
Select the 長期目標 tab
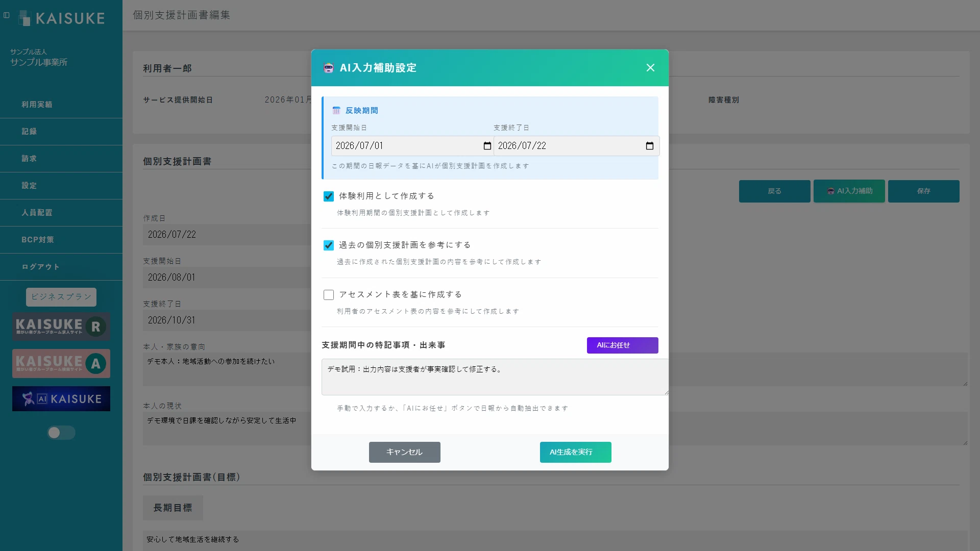pos(173,508)
